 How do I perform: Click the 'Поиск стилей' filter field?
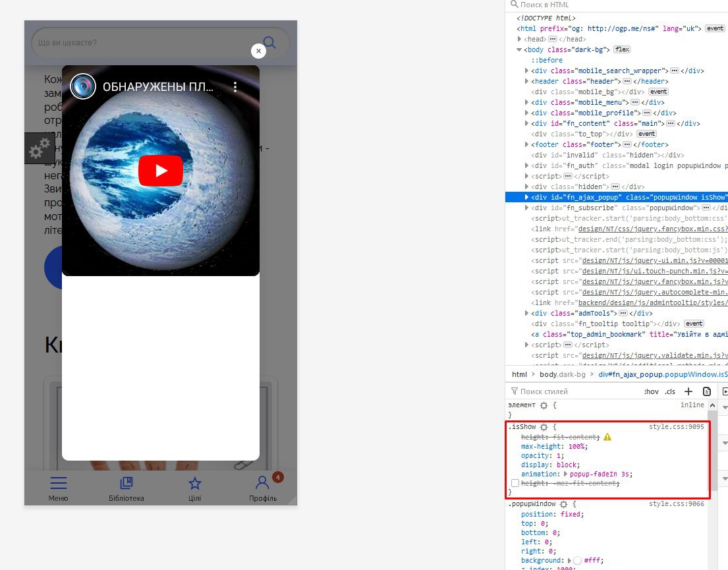coord(573,391)
